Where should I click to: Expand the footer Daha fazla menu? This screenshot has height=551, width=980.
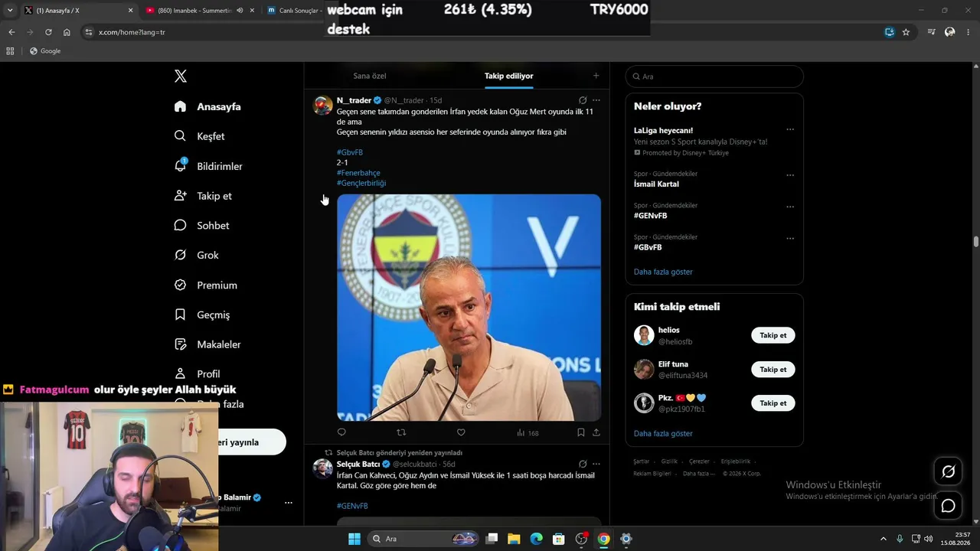[x=699, y=474]
